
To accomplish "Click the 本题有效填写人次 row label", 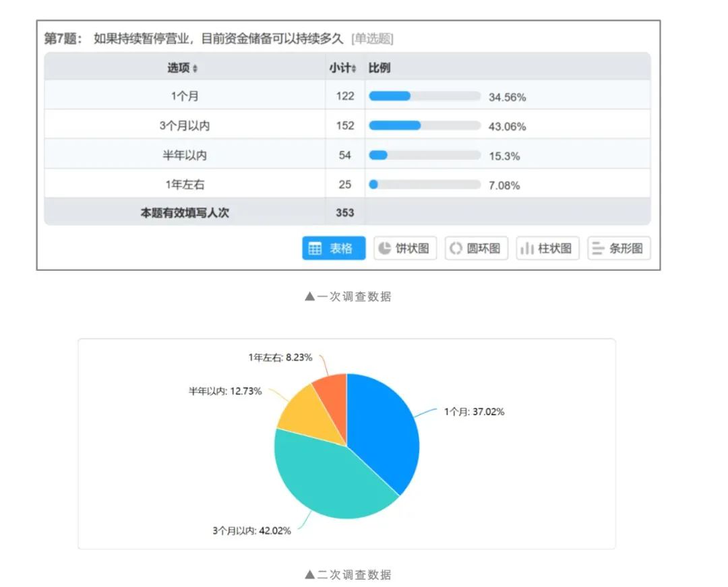I will tap(185, 212).
